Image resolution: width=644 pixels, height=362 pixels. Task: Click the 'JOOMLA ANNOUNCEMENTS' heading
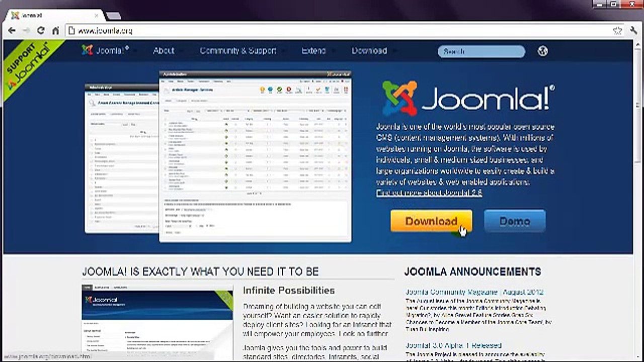coord(472,271)
